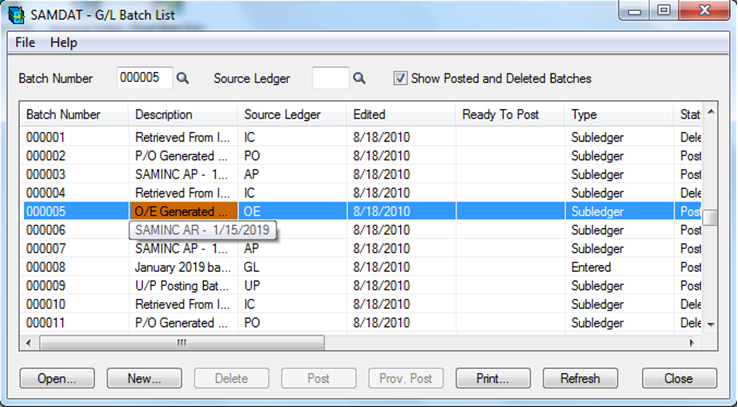738x407 pixels.
Task: Click the New... button
Action: coord(144,378)
